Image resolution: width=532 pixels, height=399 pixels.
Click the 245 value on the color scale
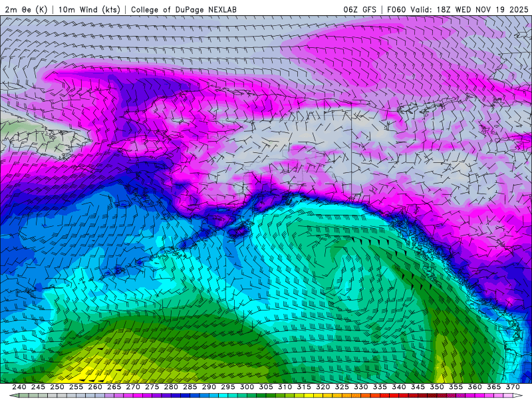pos(38,387)
